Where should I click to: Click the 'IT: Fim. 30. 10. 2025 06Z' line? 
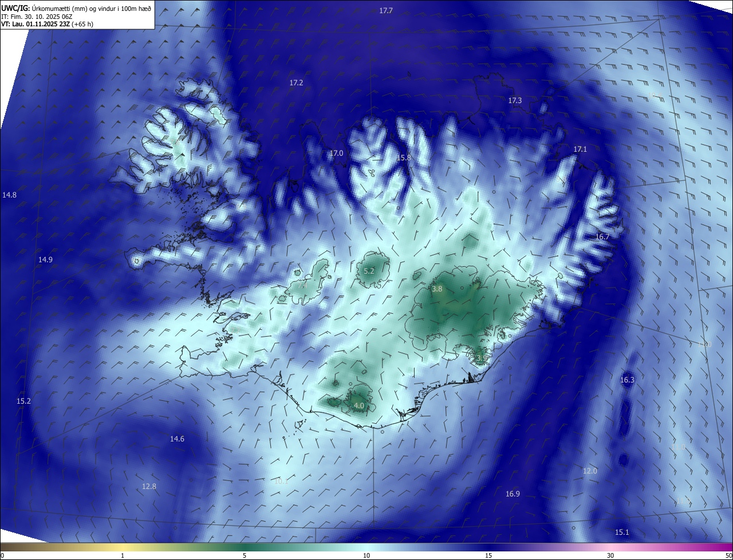pyautogui.click(x=37, y=17)
